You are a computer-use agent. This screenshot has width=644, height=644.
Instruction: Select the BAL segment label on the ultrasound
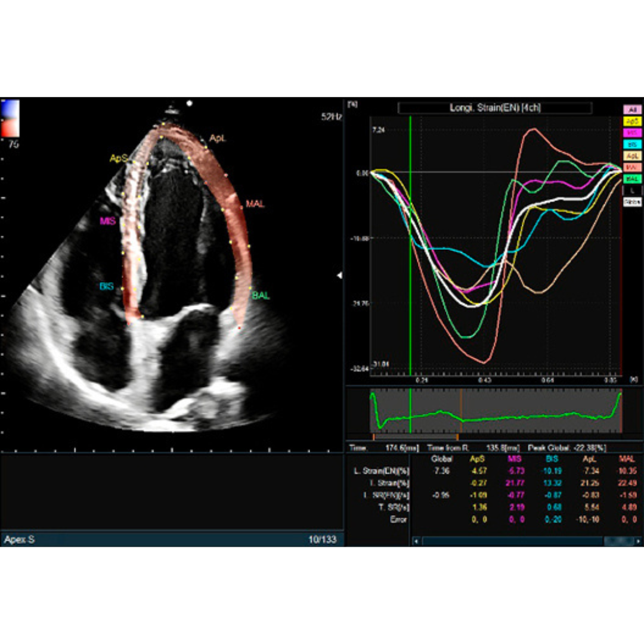pyautogui.click(x=260, y=295)
